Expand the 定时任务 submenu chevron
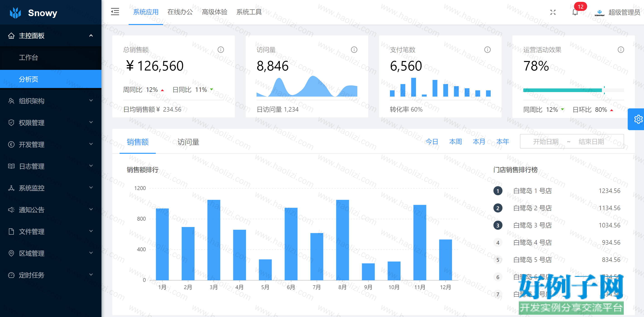 tap(91, 275)
